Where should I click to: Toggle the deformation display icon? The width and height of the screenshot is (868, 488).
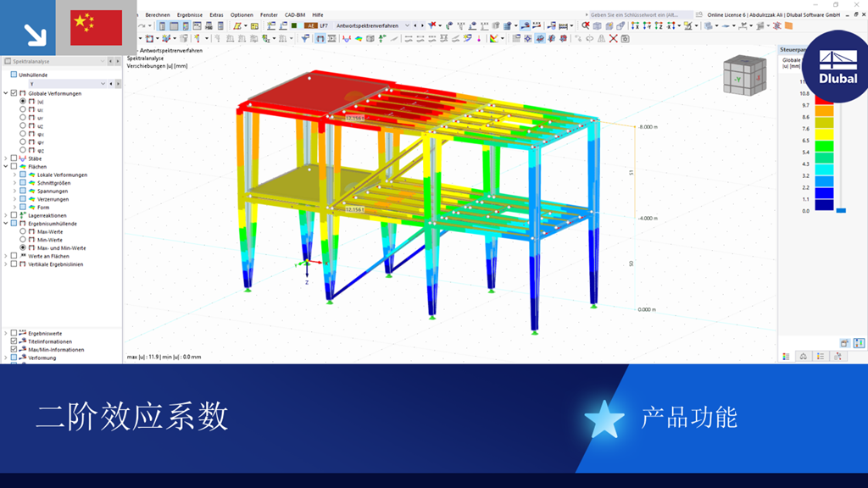point(320,39)
